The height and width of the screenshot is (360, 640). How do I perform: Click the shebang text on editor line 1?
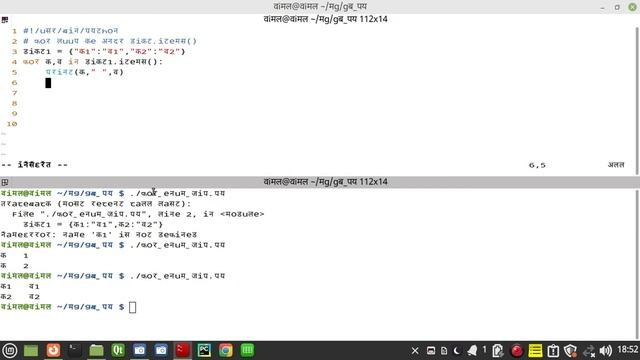point(71,31)
